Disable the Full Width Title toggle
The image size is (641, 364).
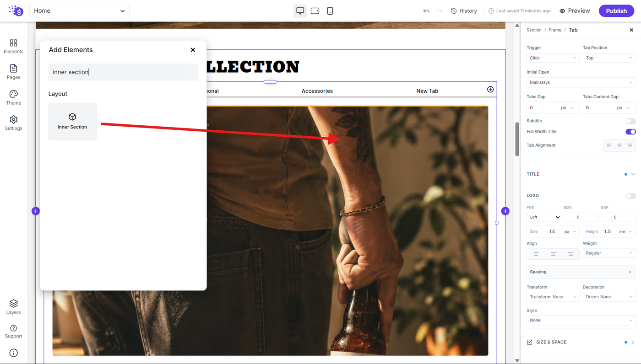[x=630, y=132]
